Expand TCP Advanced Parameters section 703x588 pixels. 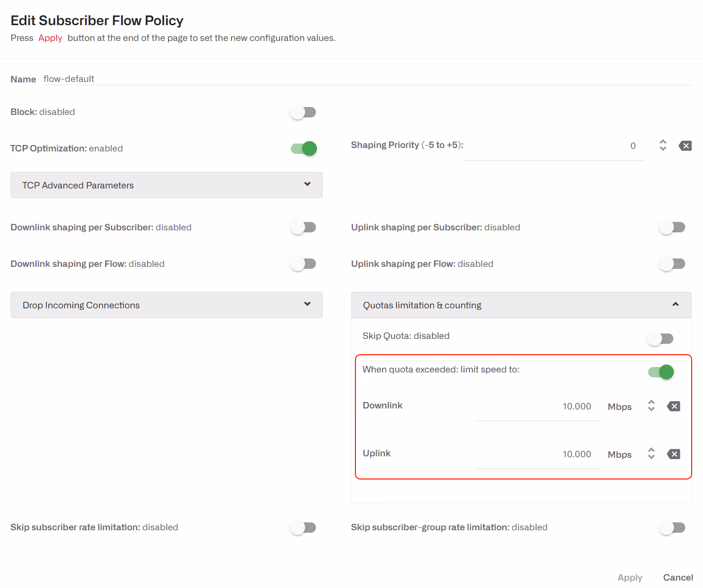pos(166,185)
